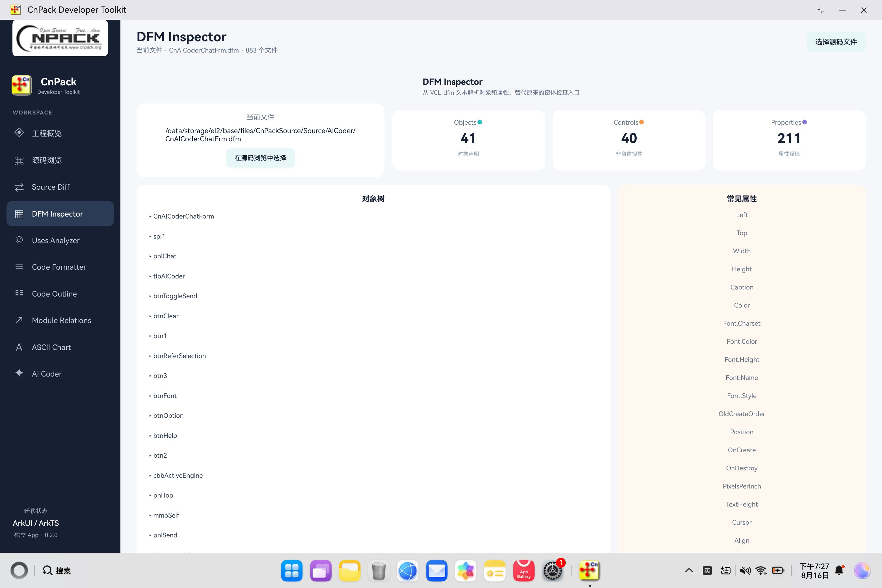Click the PixelsPerInch property label
Screen dimensions: 882x588
(742, 486)
